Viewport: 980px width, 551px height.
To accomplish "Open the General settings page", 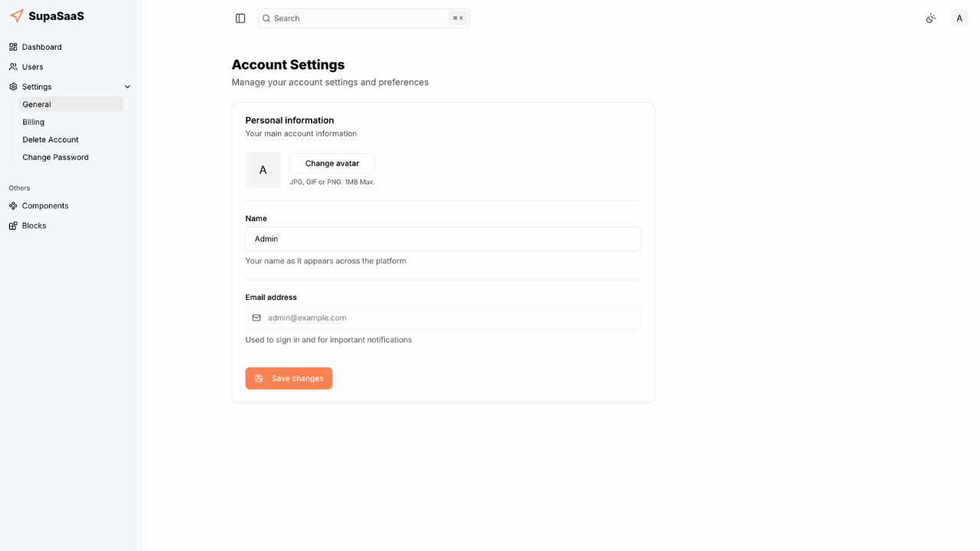I will (x=37, y=104).
